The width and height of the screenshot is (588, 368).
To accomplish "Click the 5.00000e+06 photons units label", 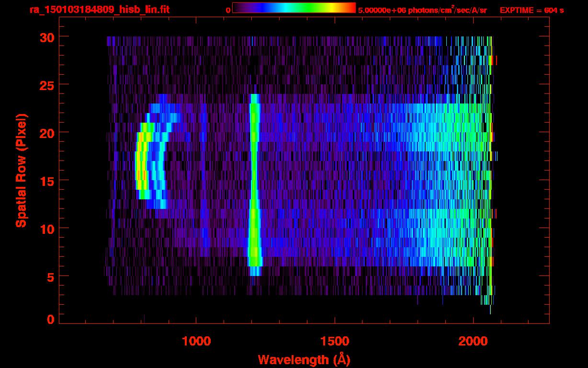I will [x=422, y=10].
